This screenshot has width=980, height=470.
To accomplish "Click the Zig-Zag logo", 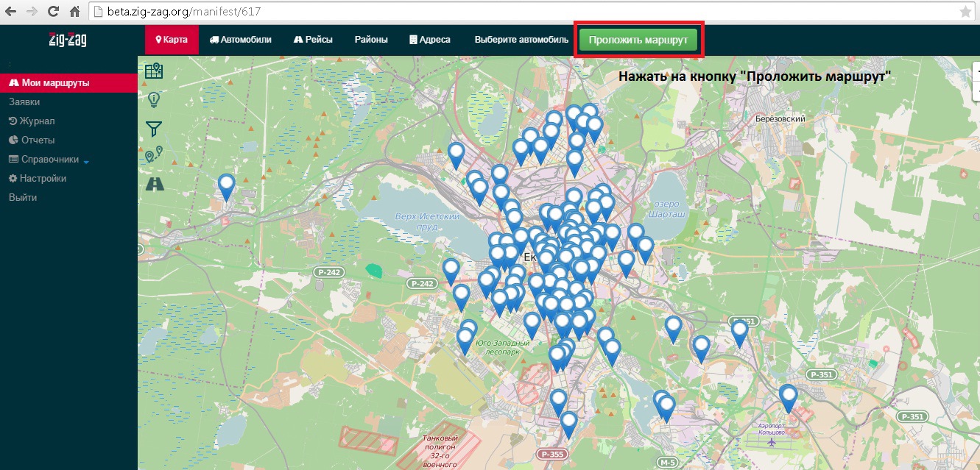I will [x=68, y=40].
